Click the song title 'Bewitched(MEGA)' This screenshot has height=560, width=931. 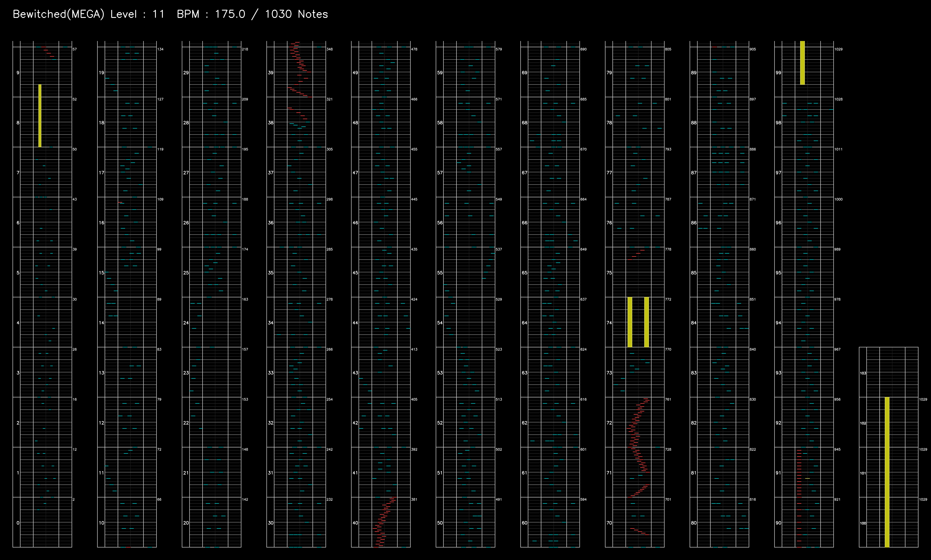(x=59, y=14)
